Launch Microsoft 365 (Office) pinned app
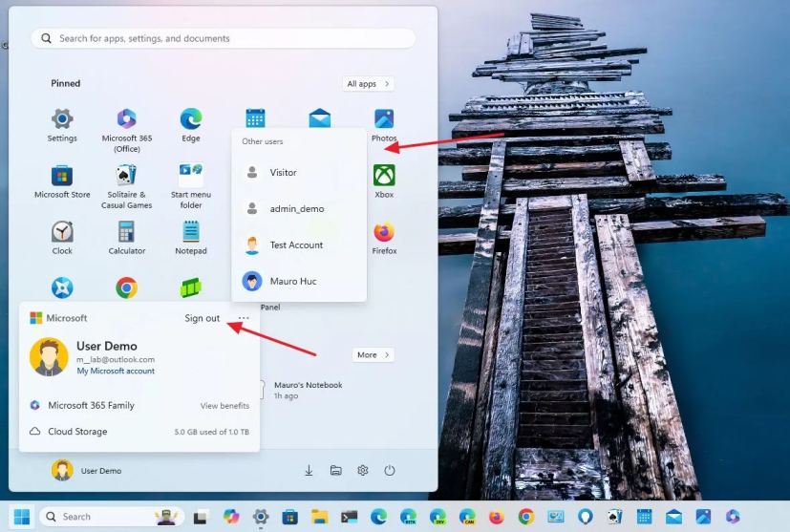This screenshot has width=790, height=532. [126, 130]
